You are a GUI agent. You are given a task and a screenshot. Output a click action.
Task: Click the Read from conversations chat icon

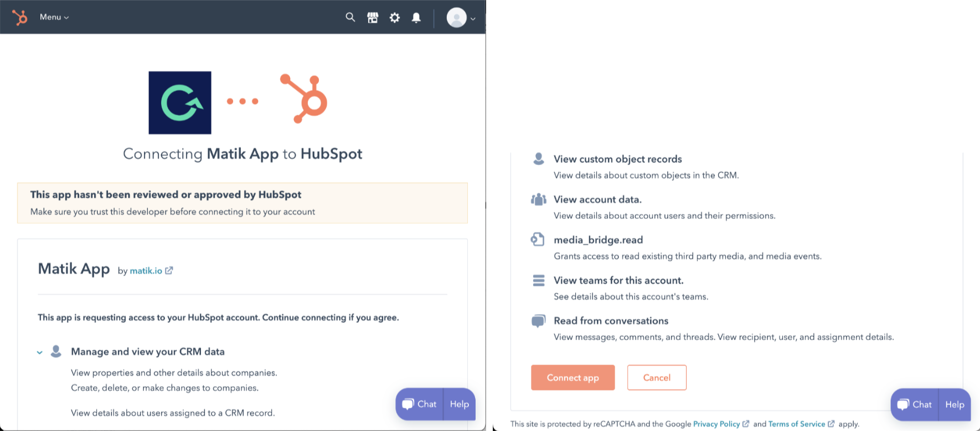click(x=538, y=321)
